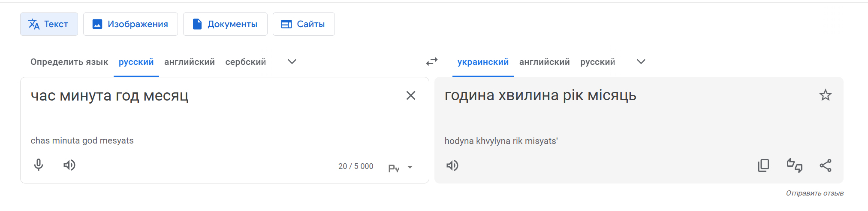The height and width of the screenshot is (211, 868).
Task: Expand source language list
Action: [x=292, y=62]
